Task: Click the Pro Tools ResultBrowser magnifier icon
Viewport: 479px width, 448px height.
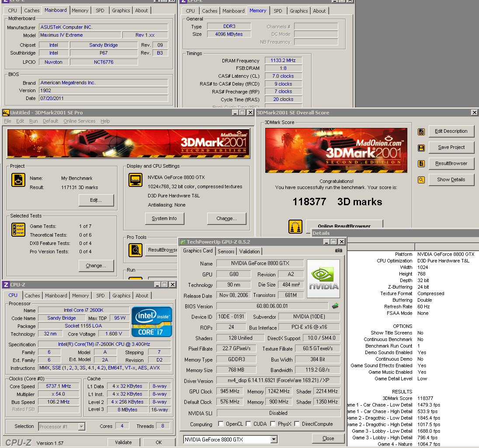Action: click(135, 250)
